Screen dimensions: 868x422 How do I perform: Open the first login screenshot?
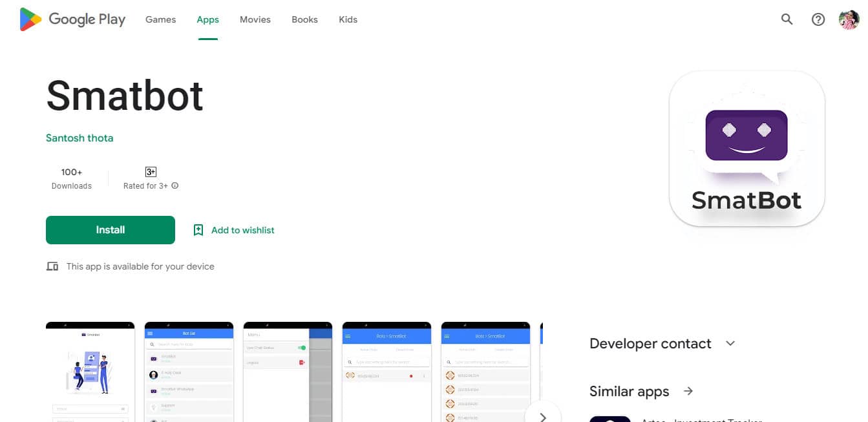pyautogui.click(x=90, y=372)
